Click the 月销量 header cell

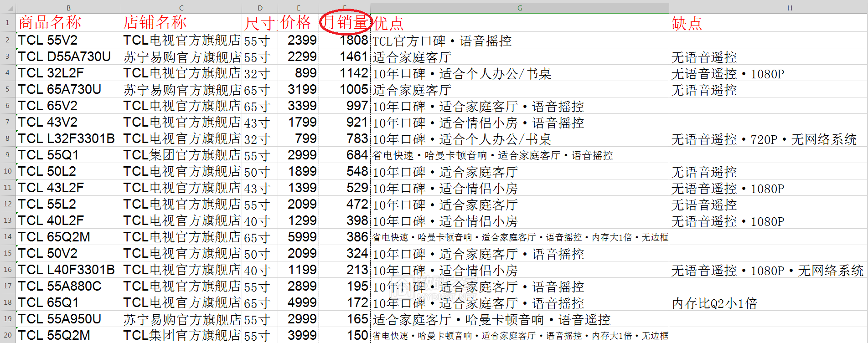(x=345, y=22)
